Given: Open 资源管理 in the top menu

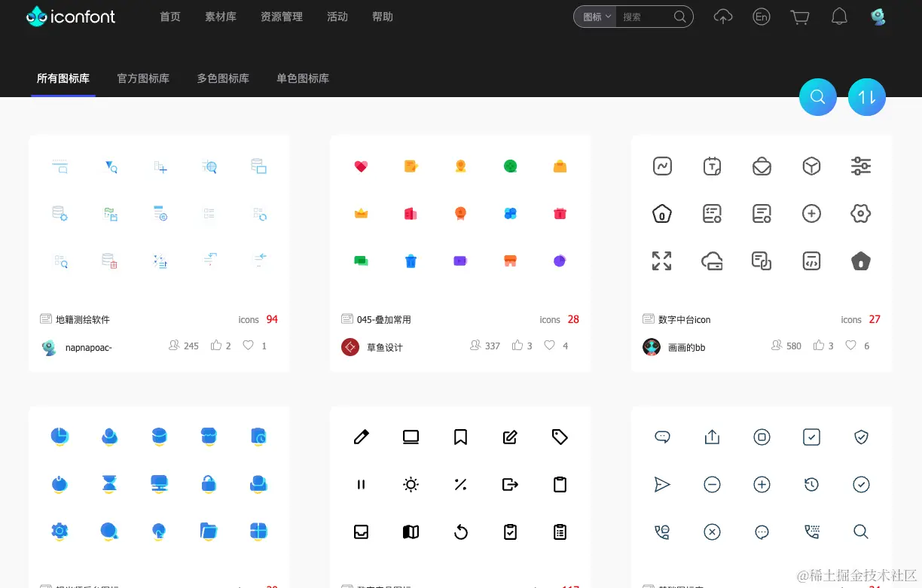Looking at the screenshot, I should click(282, 17).
